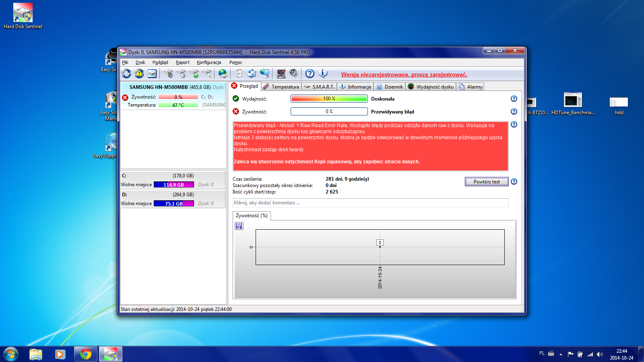
Task: Click the refresh disk status toolbar icon
Action: [126, 74]
